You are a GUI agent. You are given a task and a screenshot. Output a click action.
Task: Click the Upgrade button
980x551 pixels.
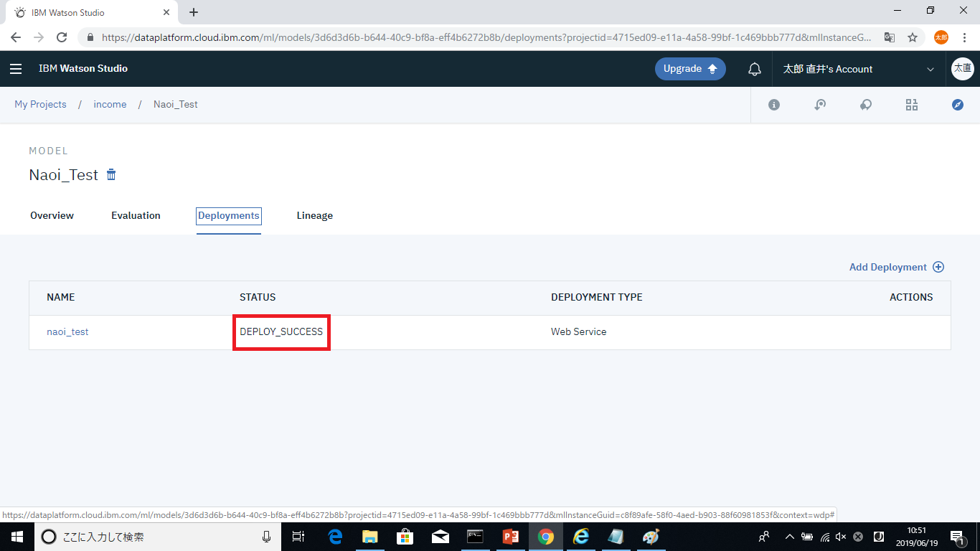pos(689,69)
